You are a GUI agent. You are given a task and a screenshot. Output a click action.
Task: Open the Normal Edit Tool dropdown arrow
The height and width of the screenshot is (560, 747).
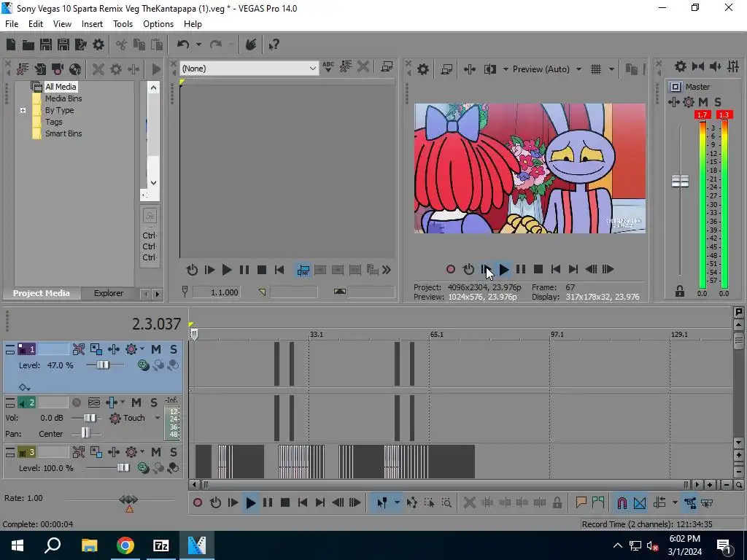coord(397,503)
